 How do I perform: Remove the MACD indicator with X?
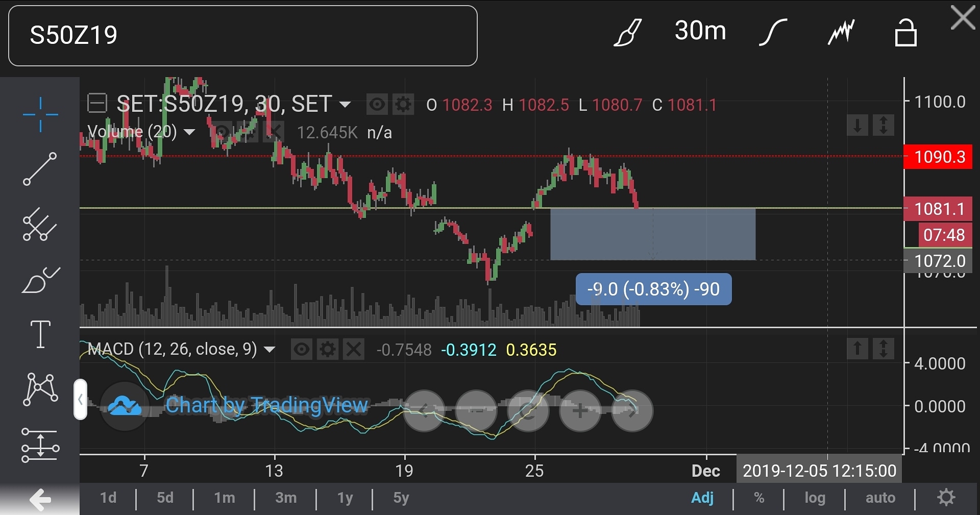pyautogui.click(x=354, y=350)
